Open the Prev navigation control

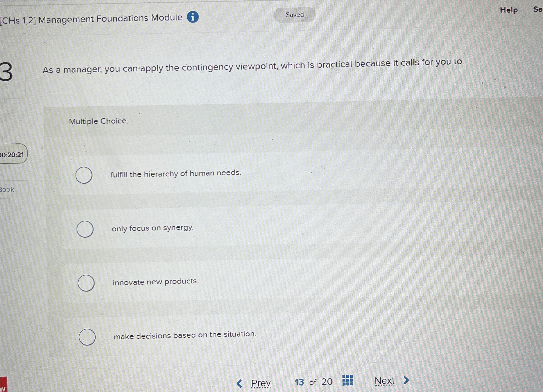[x=261, y=382]
